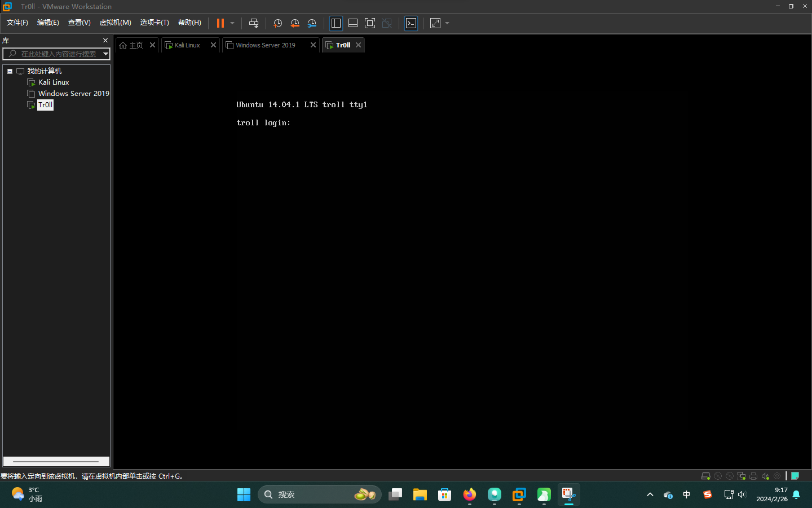Screen dimensions: 812x508
Task: Close the Kali Linux tab
Action: click(x=213, y=45)
